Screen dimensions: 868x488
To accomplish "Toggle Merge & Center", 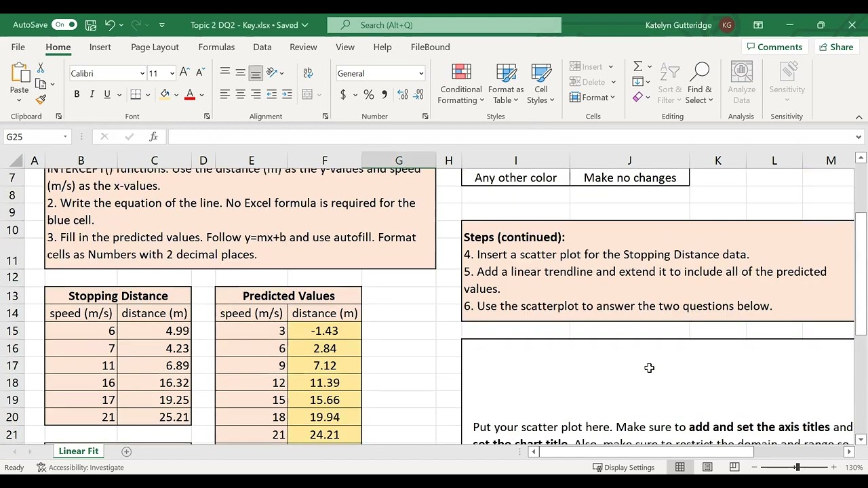I will pos(307,95).
